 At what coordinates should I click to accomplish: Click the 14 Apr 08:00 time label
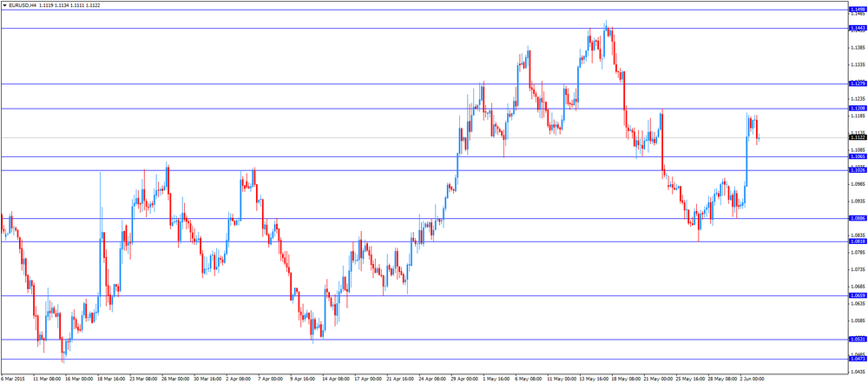pyautogui.click(x=336, y=379)
